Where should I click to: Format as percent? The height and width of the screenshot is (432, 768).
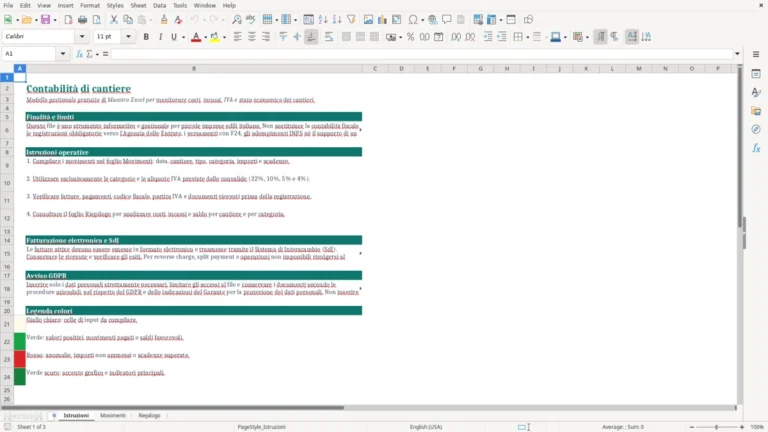[x=410, y=37]
